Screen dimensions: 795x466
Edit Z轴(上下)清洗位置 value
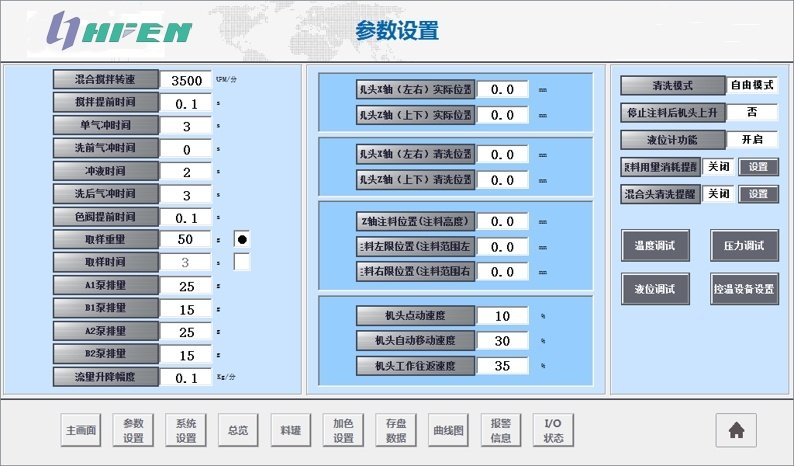tap(502, 180)
